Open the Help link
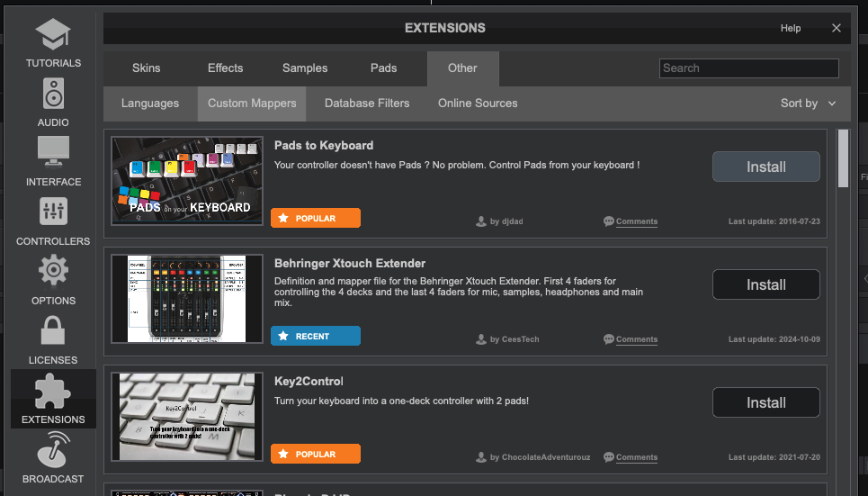868x496 pixels. [x=791, y=28]
